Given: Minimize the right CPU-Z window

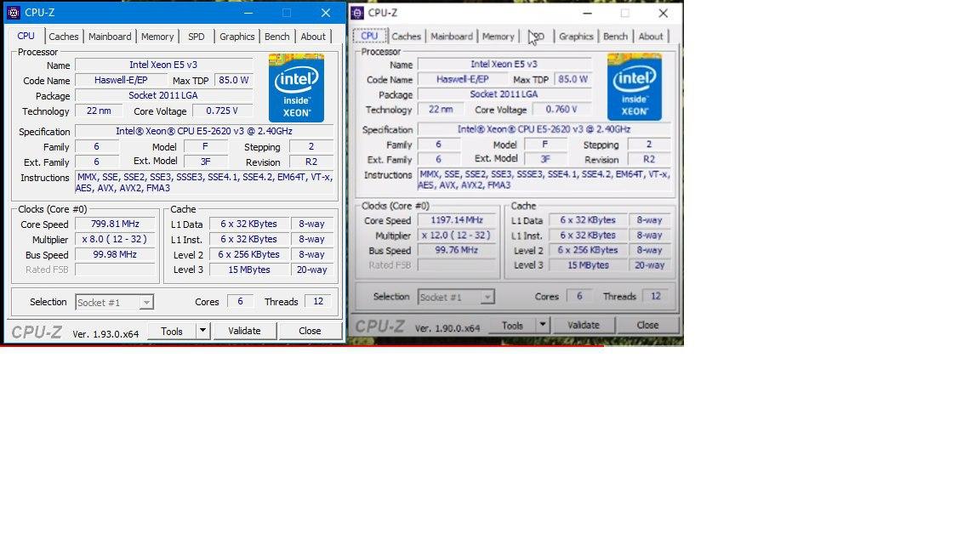Looking at the screenshot, I should coord(587,13).
